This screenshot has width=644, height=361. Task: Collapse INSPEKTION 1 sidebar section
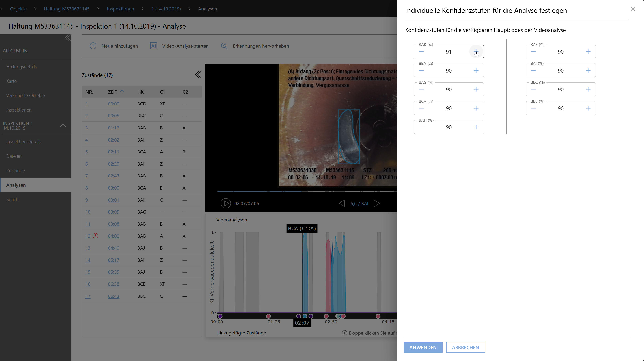63,126
